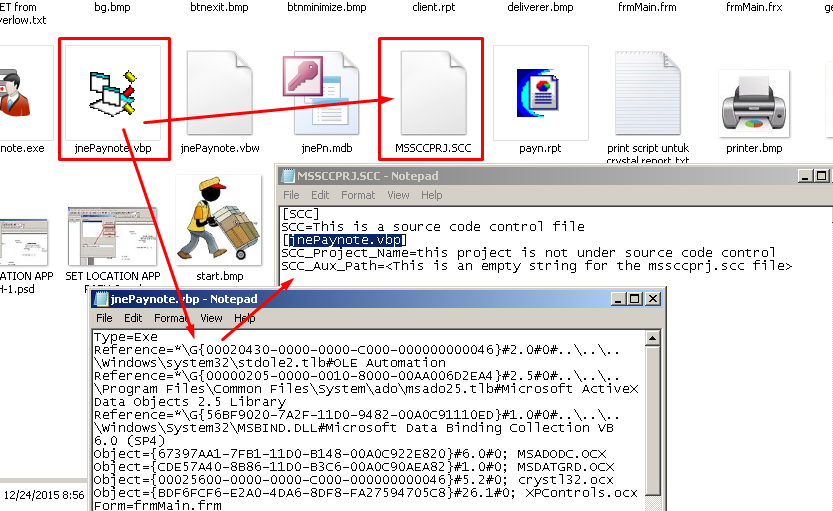Select the SET LOCATION APP image thumbnail
Viewport: 833px width, 511px height.
pos(113,236)
